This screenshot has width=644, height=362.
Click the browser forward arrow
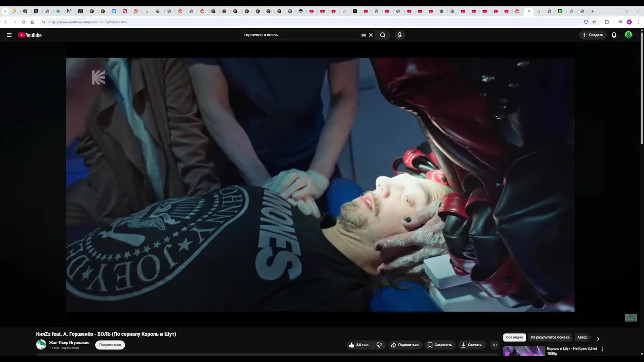coord(14,22)
